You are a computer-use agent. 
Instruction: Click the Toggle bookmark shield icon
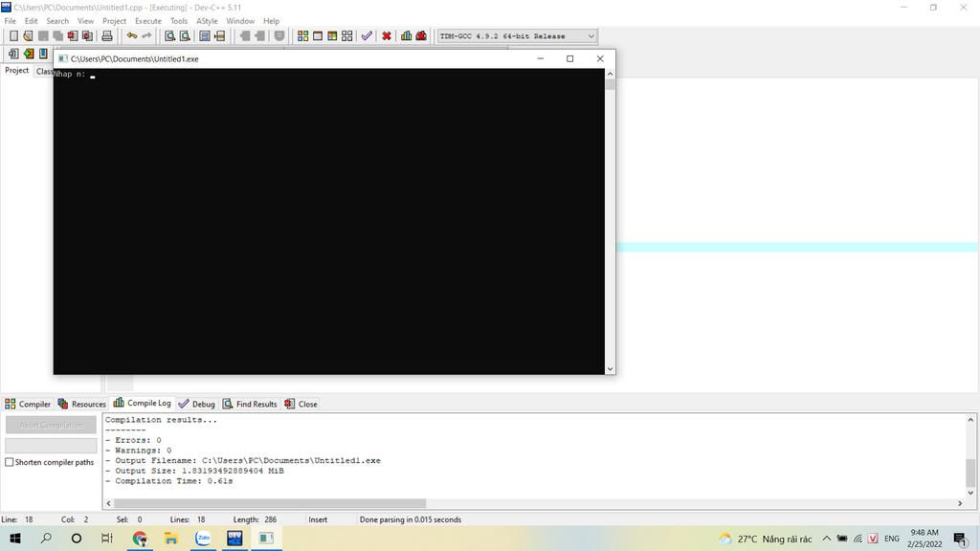[279, 36]
